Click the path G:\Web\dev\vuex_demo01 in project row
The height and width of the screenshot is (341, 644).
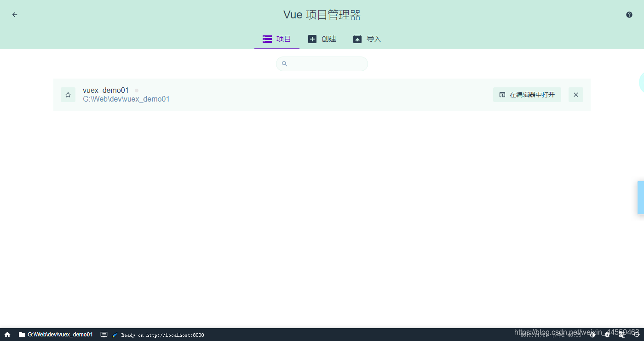pos(126,99)
